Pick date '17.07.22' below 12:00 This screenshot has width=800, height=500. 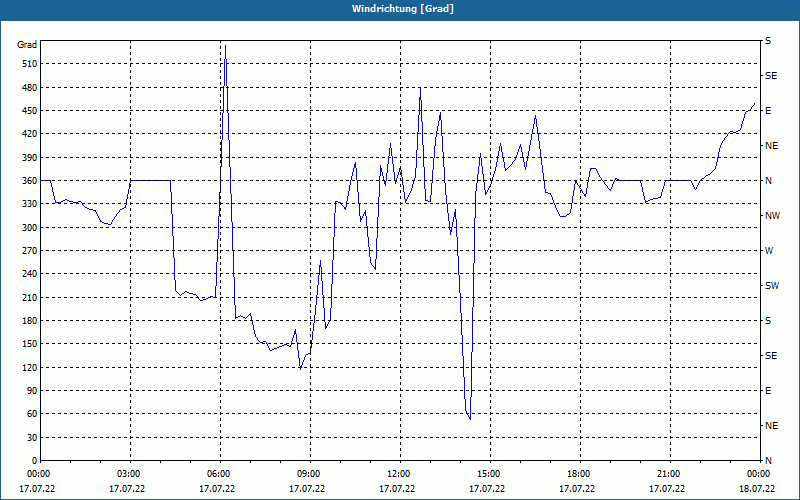(x=397, y=489)
